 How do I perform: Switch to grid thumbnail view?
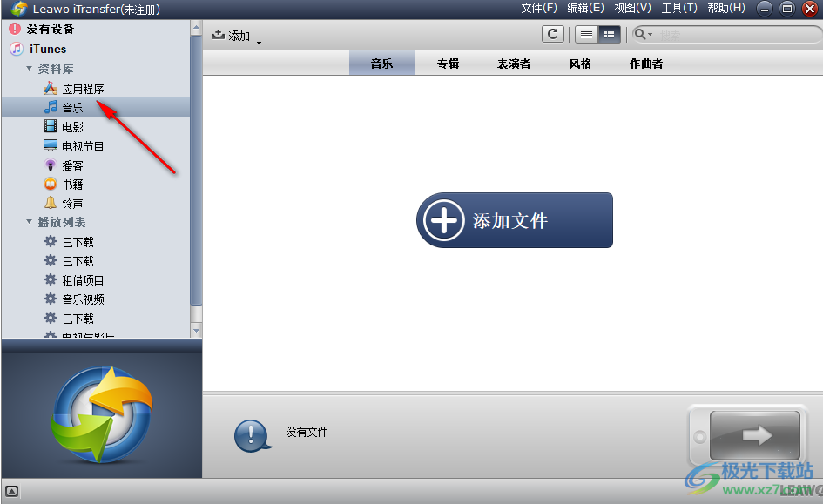point(609,35)
